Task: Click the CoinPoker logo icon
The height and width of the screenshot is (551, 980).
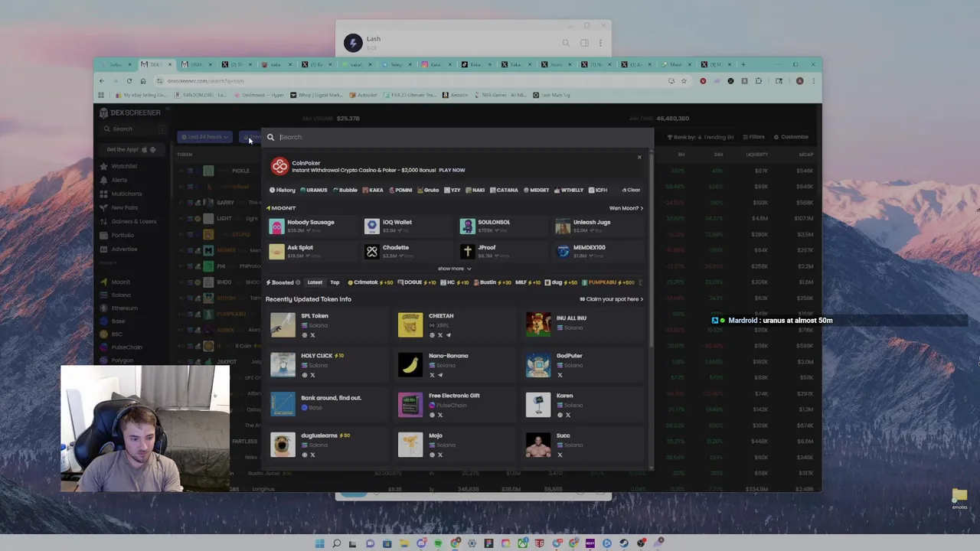Action: point(279,166)
